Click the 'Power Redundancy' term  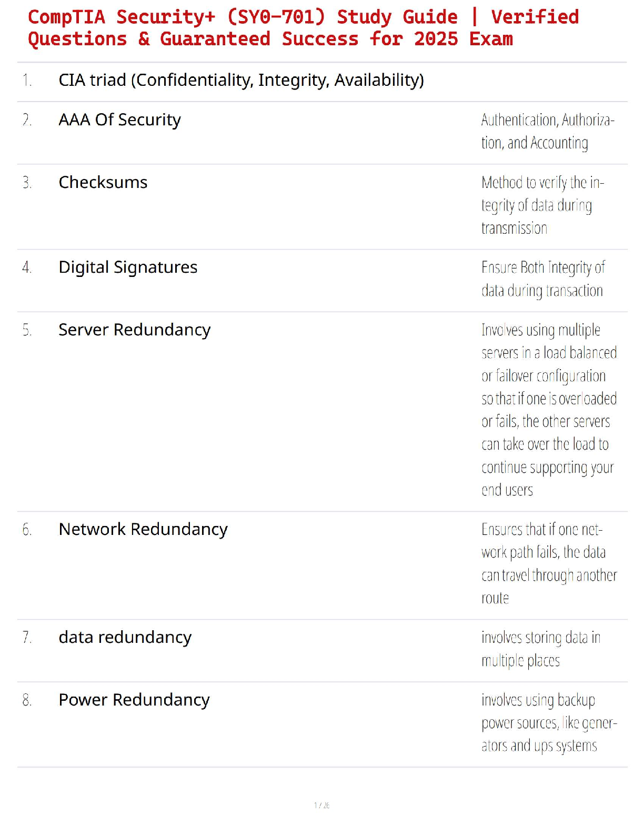[134, 700]
